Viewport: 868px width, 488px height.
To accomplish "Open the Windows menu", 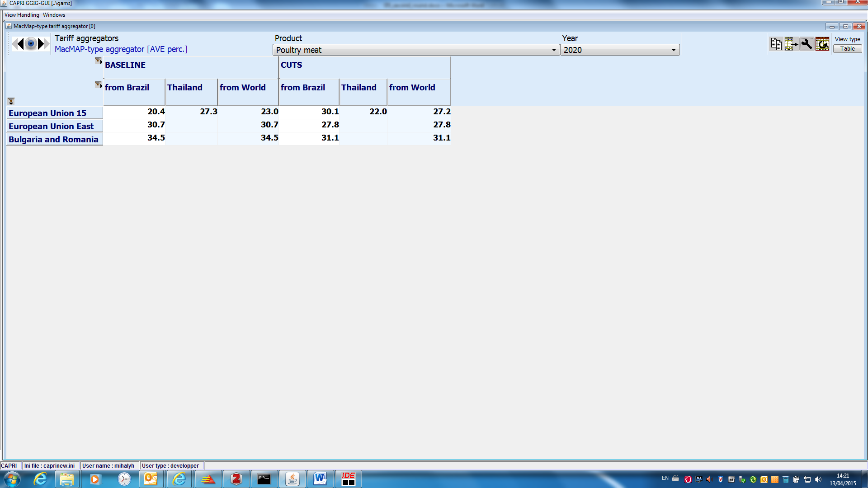I will pos(54,15).
